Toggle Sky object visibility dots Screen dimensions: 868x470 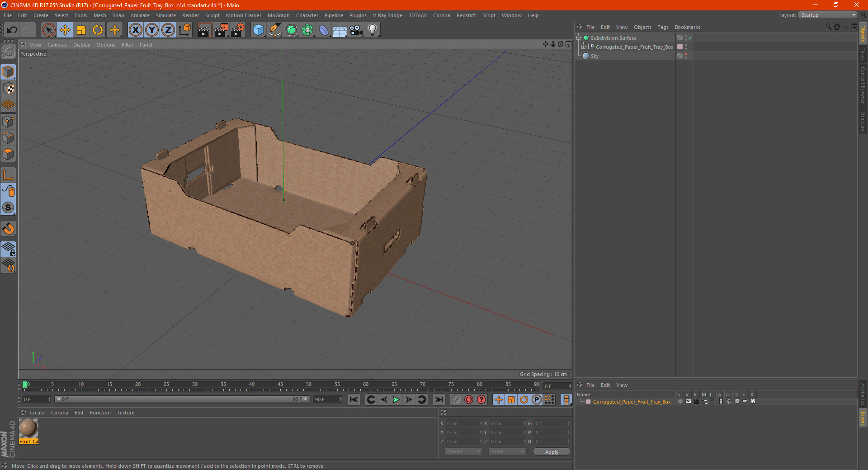click(686, 56)
